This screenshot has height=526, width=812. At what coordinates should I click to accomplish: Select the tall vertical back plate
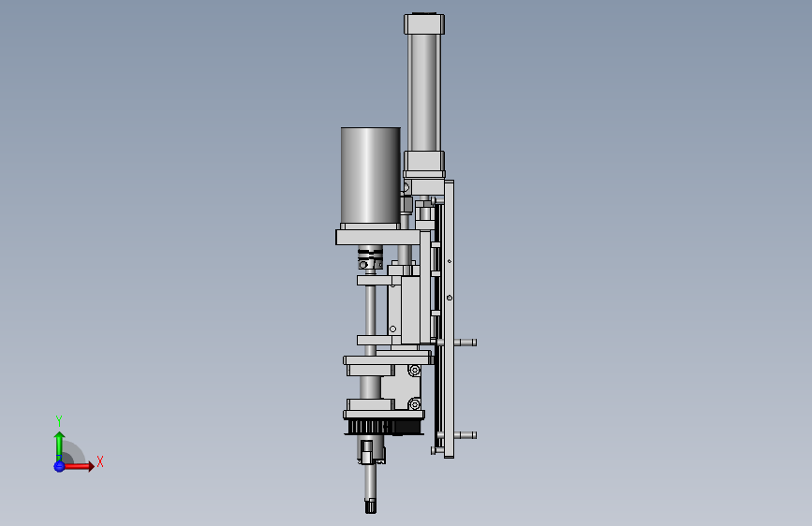449,319
